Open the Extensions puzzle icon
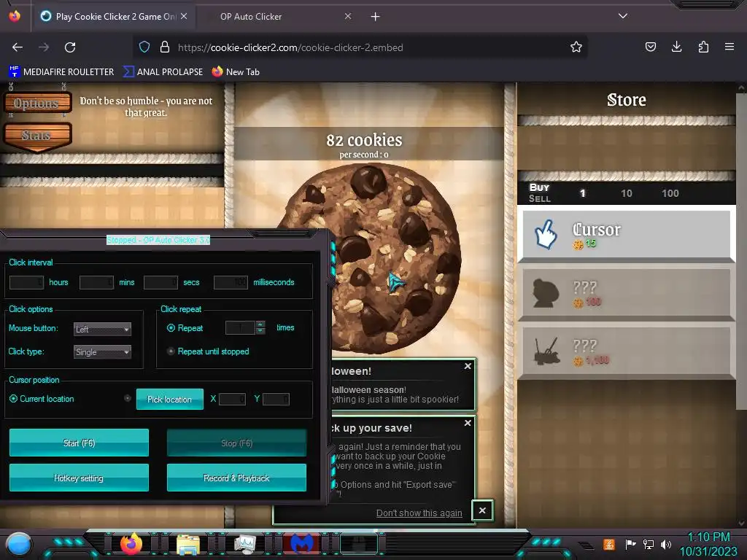This screenshot has width=747, height=560. tap(703, 47)
